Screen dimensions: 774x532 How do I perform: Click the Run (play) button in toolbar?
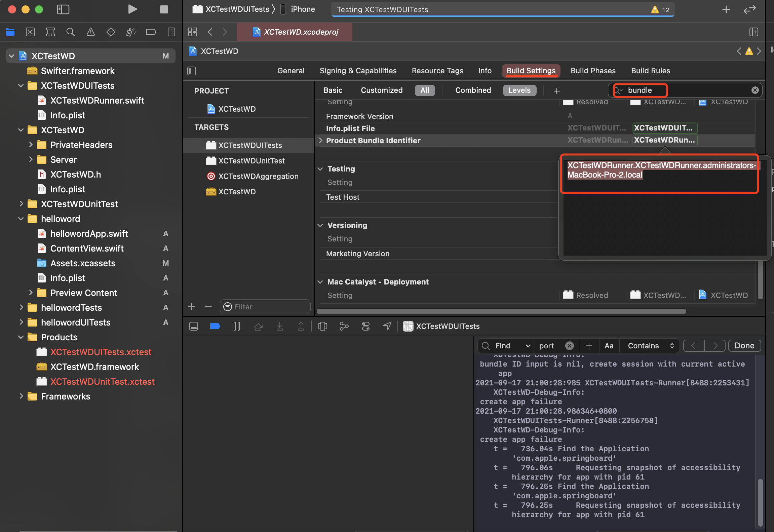pyautogui.click(x=132, y=9)
